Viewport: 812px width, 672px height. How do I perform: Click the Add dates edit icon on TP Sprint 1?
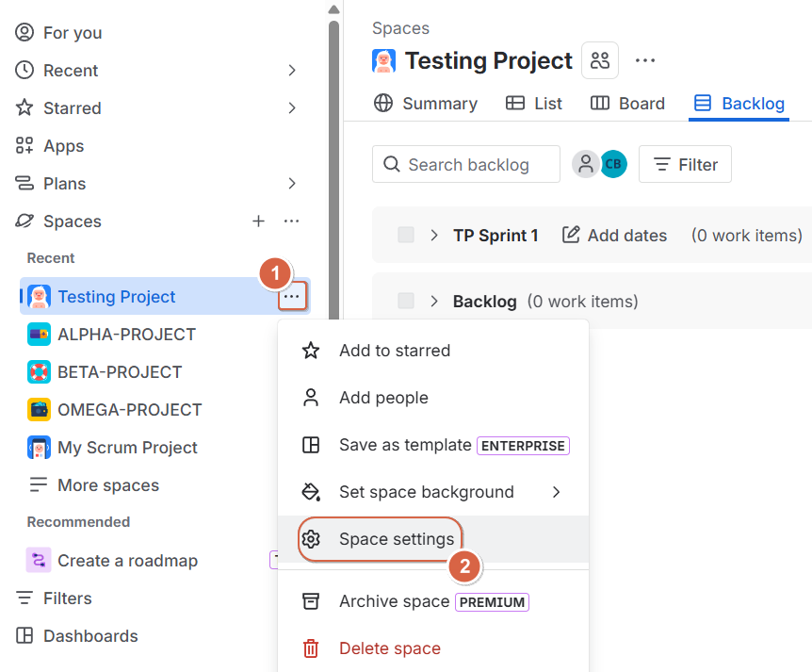click(571, 236)
